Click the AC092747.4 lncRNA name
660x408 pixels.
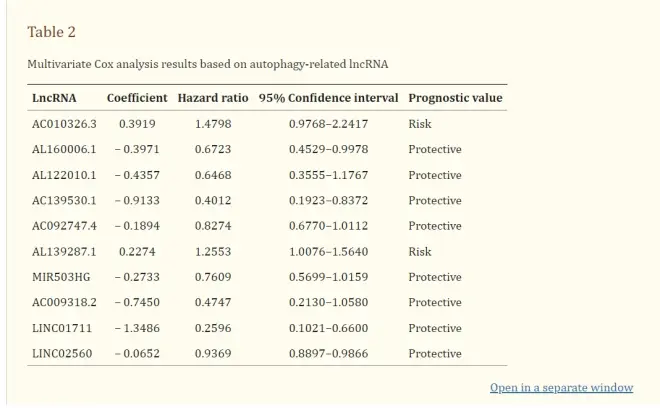pyautogui.click(x=64, y=226)
